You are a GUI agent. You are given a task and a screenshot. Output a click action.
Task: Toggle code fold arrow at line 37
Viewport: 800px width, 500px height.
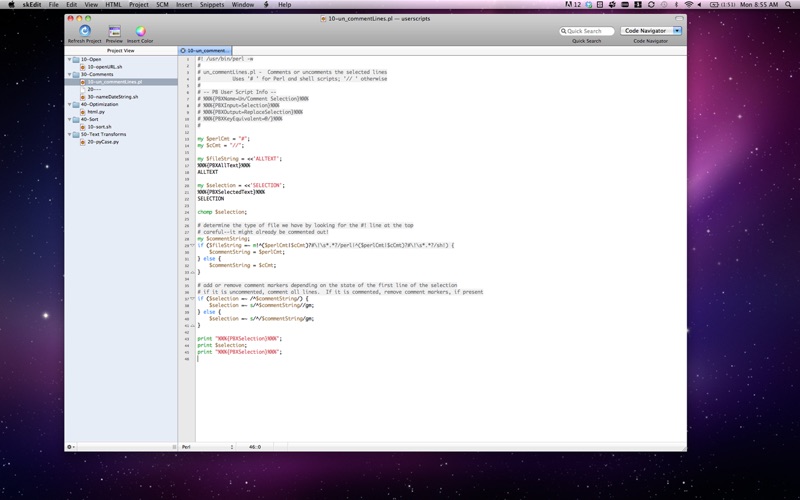coord(192,298)
